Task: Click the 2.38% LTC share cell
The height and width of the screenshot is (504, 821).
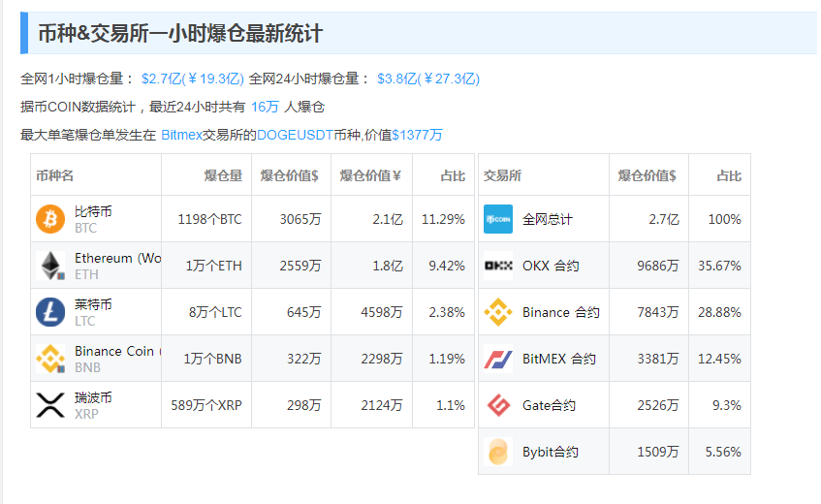Action: tap(447, 312)
